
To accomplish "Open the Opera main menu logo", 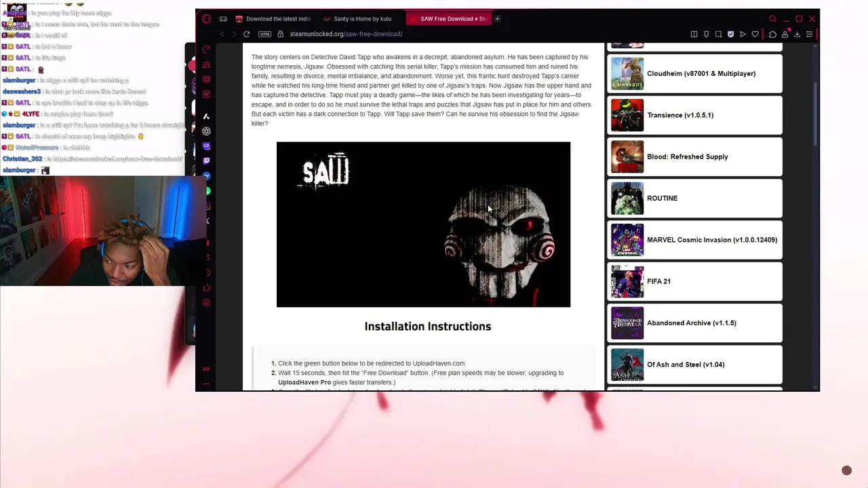I will click(206, 19).
